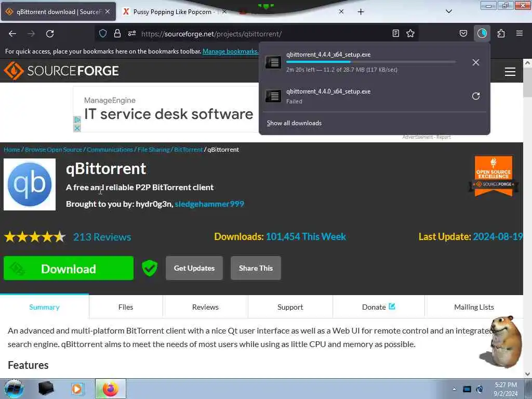Switch to the qBittorrent download tab
532x399 pixels.
(x=58, y=11)
